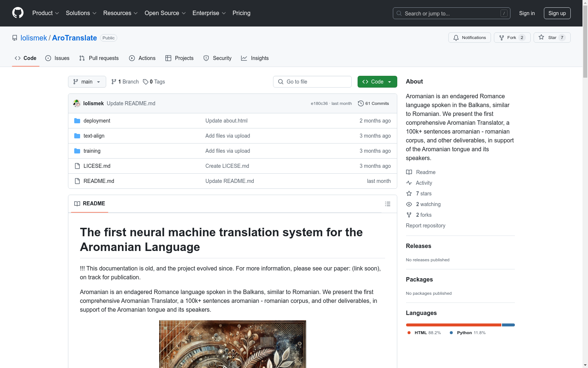Click the Activity pulse icon
This screenshot has height=368, width=588.
[x=409, y=183]
